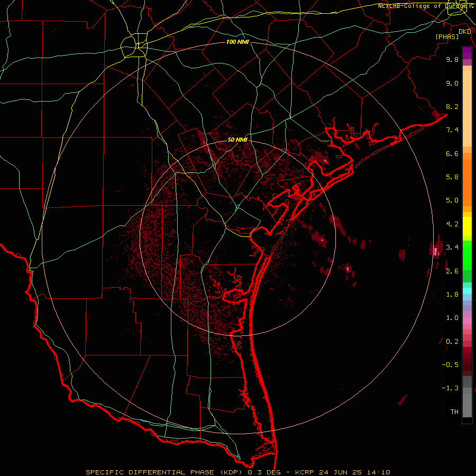The width and height of the screenshot is (476, 476).
Task: Click the NEXLAB-College of DuPage credit text
Action: 422,6
